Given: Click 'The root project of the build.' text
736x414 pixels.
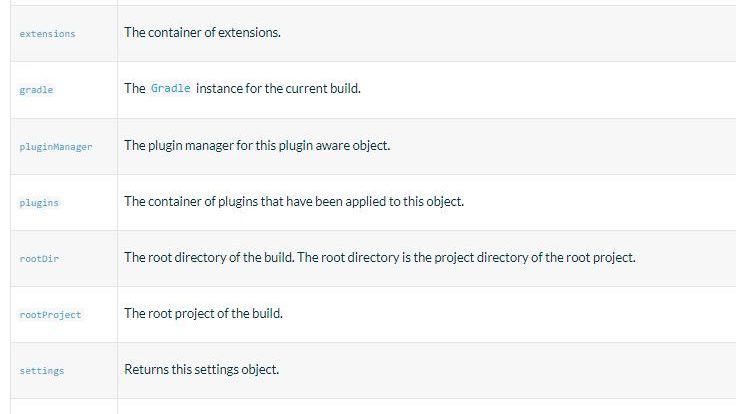Looking at the screenshot, I should pyautogui.click(x=203, y=313).
